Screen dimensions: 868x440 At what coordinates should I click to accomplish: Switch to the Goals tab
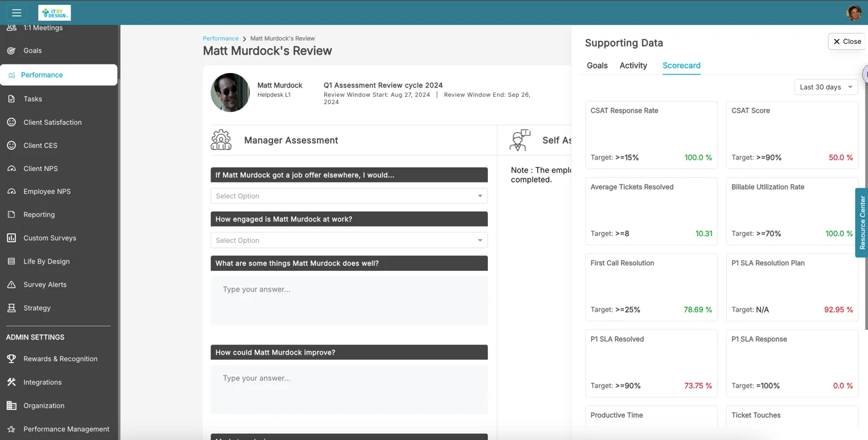(597, 66)
